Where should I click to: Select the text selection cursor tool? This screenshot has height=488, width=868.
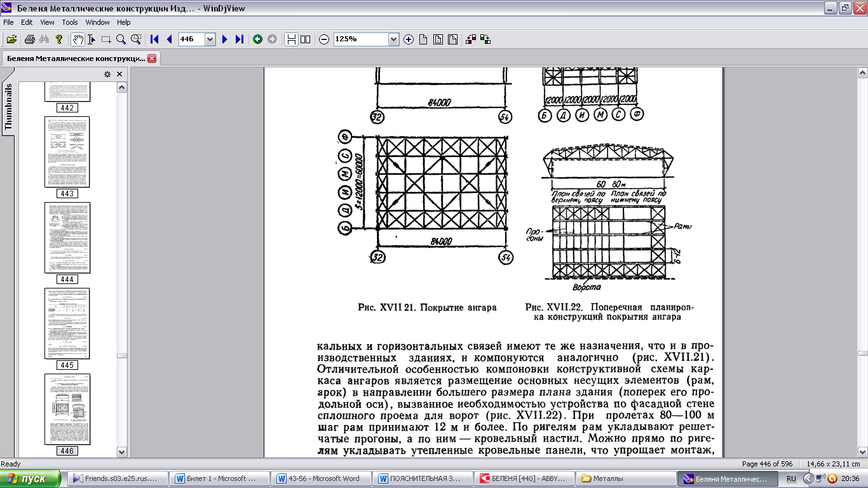(92, 39)
